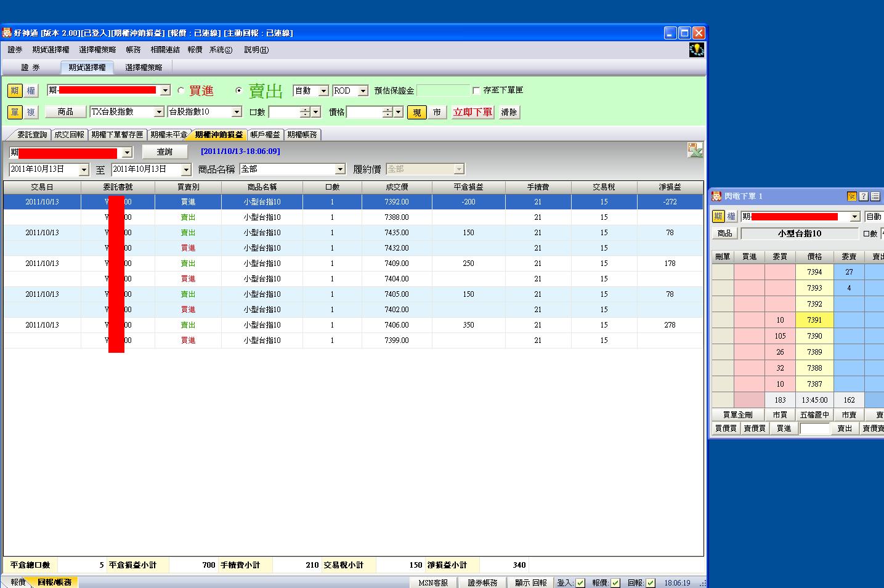Open the TX台股指數 product dropdown
The image size is (884, 588).
coord(159,112)
